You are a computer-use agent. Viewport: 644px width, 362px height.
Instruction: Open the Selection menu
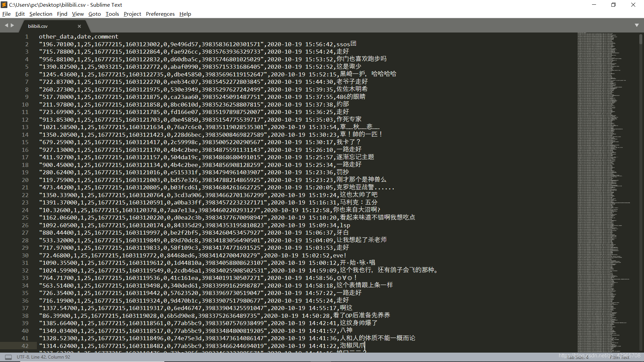click(41, 14)
